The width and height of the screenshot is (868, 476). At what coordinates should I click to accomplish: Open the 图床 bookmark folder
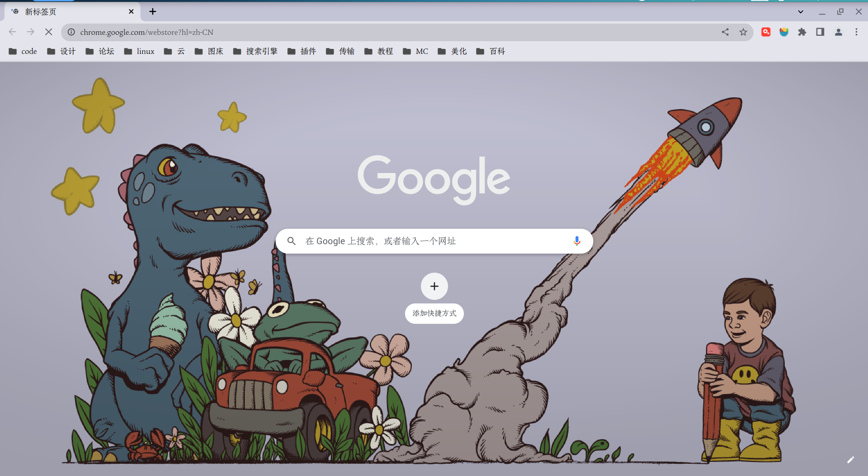click(209, 51)
